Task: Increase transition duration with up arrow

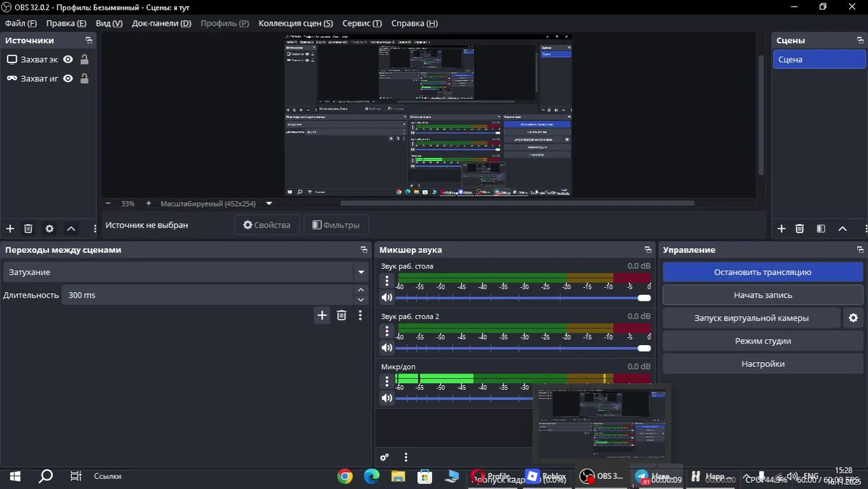Action: [x=361, y=290]
